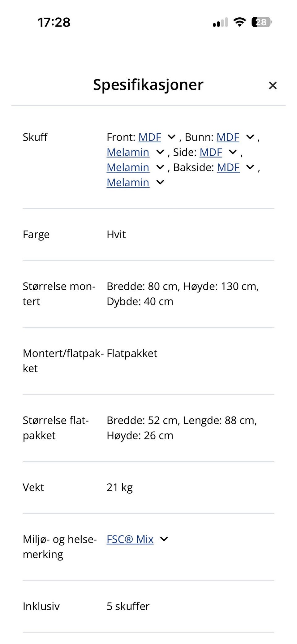The width and height of the screenshot is (297, 644).
Task: Click the Spesifikasjoner heading
Action: [148, 85]
